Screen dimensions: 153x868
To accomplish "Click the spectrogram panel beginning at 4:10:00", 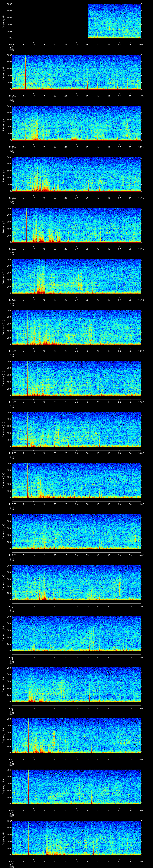I will pyautogui.click(x=77, y=72).
